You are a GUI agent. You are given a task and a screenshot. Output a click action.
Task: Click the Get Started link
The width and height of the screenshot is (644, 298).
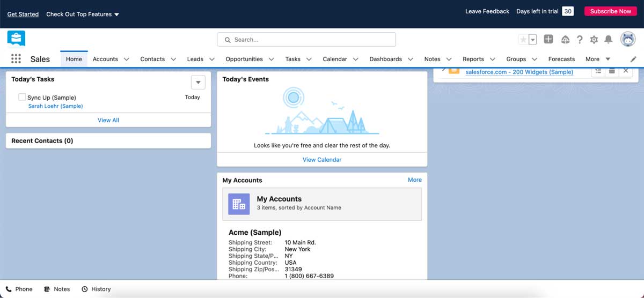[23, 14]
